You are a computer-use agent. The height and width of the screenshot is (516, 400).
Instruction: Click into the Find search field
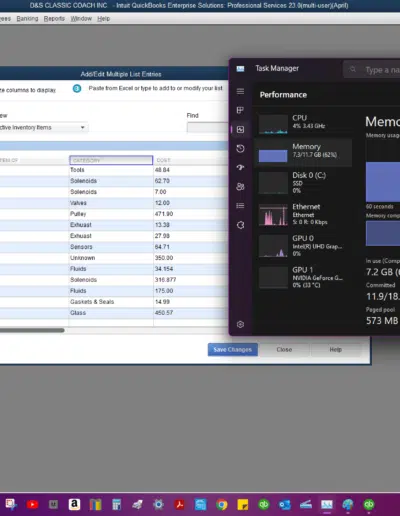click(207, 127)
